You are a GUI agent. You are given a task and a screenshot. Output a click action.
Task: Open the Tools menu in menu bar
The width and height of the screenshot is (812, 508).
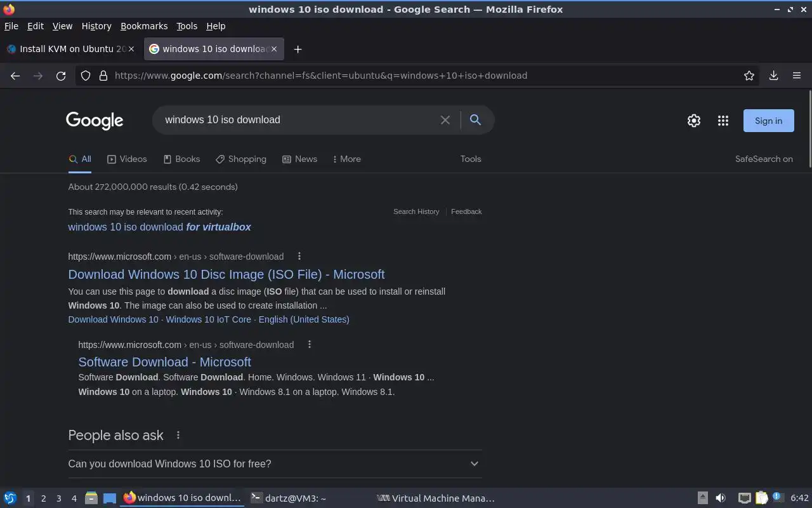(x=187, y=26)
